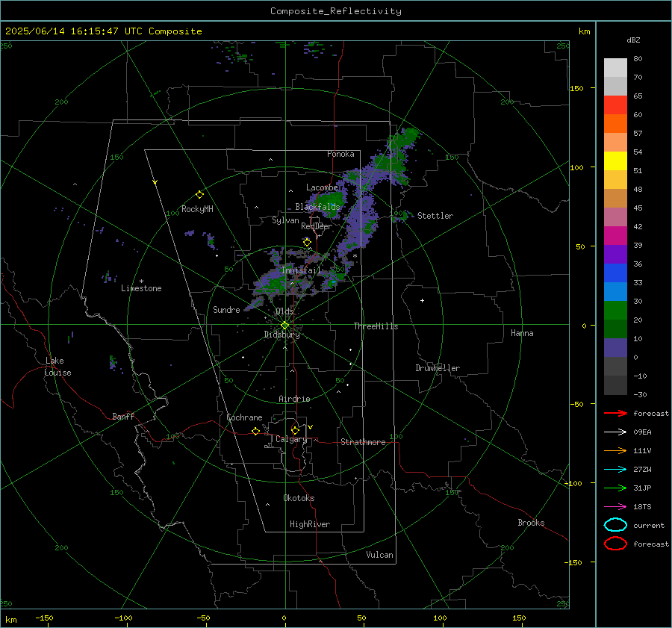Click the Lacombe city label
Screen dimensions: 672x628
(x=322, y=187)
